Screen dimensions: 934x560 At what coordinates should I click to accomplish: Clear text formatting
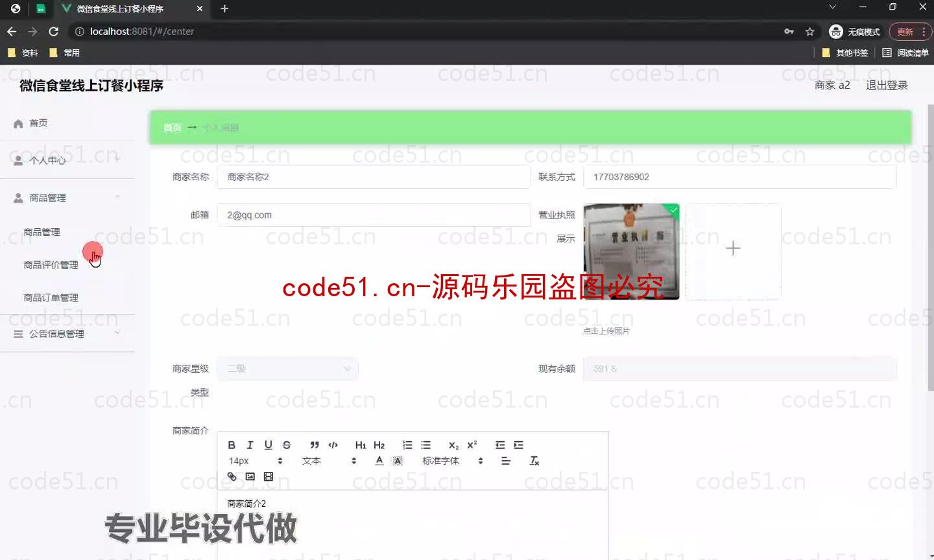pyautogui.click(x=534, y=460)
